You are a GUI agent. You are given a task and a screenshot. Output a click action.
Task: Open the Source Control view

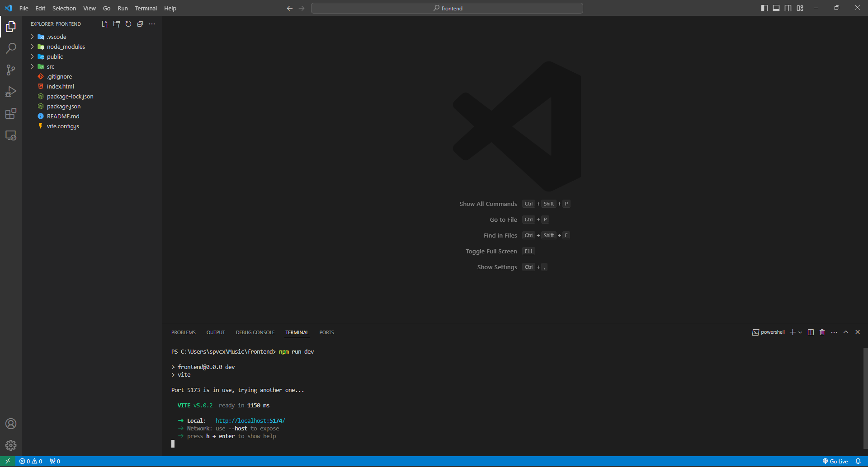pyautogui.click(x=11, y=70)
